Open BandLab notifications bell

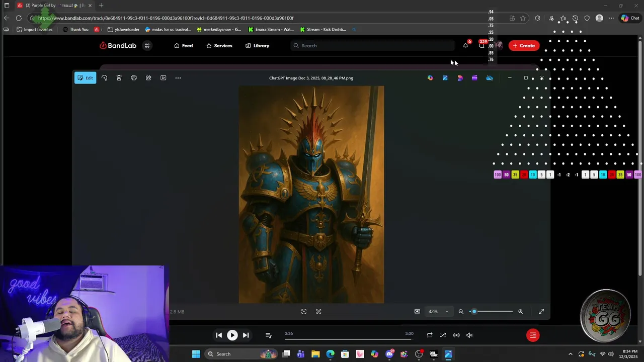465,45
